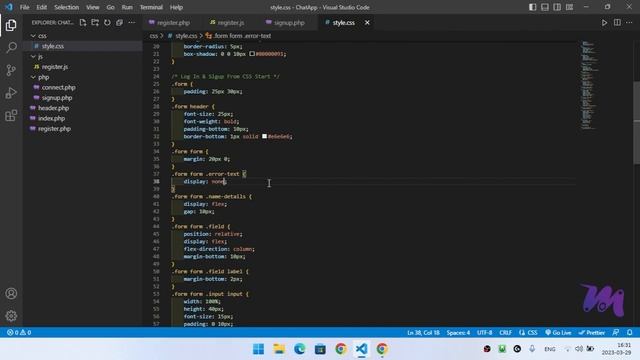Image resolution: width=640 pixels, height=360 pixels.
Task: Toggle the bottom panel layout icon
Action: pyautogui.click(x=545, y=7)
